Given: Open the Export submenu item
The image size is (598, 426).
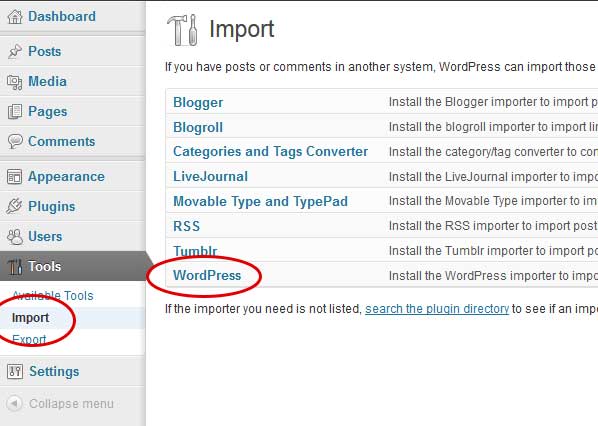Looking at the screenshot, I should coord(29,339).
